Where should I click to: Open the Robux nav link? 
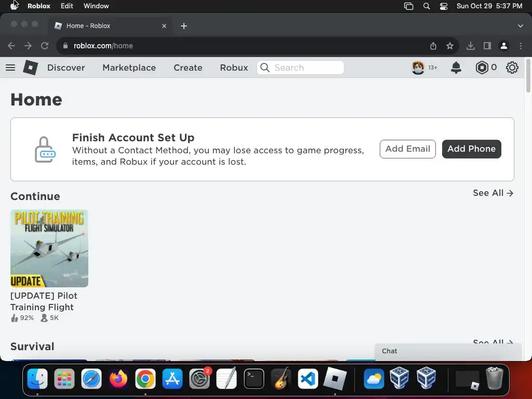pyautogui.click(x=234, y=68)
